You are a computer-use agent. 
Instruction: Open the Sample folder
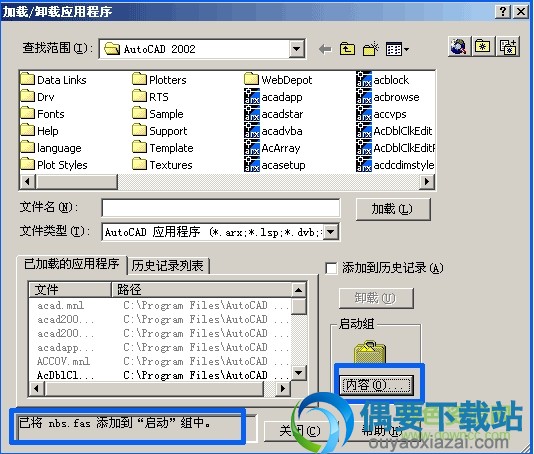[158, 114]
